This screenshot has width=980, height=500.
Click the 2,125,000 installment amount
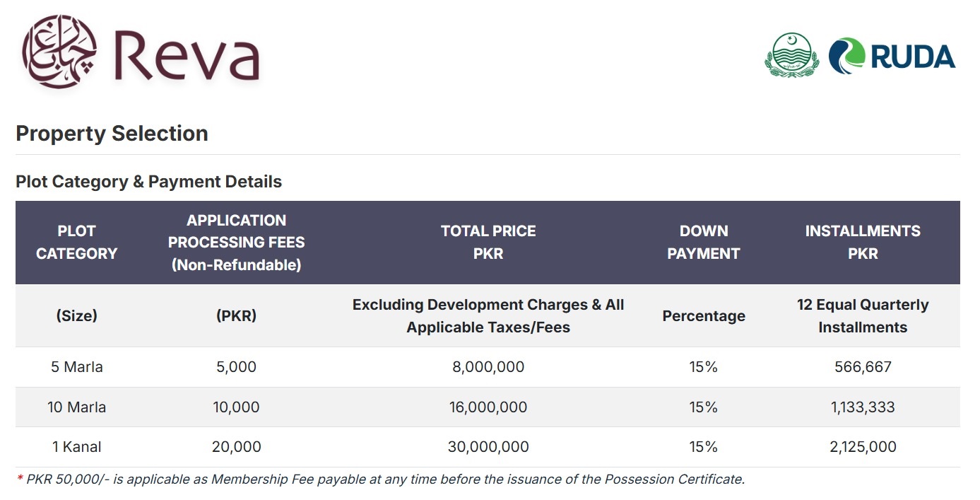click(x=863, y=447)
